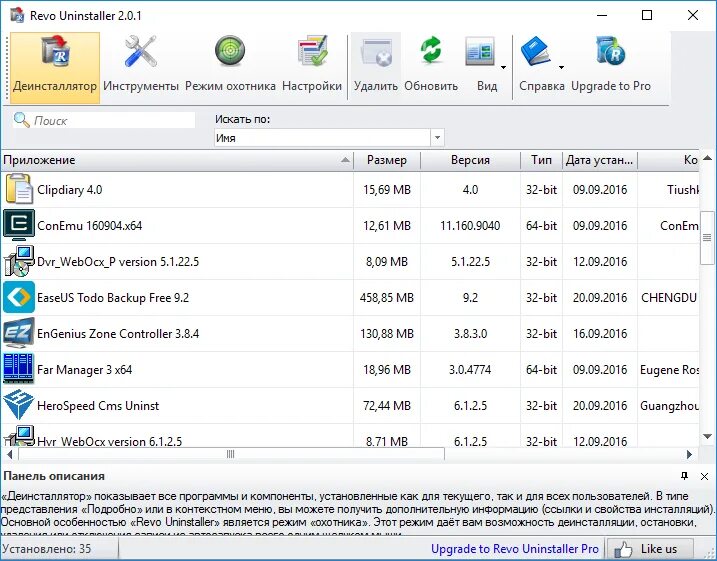Click the Удалить toolbar button

[x=376, y=66]
